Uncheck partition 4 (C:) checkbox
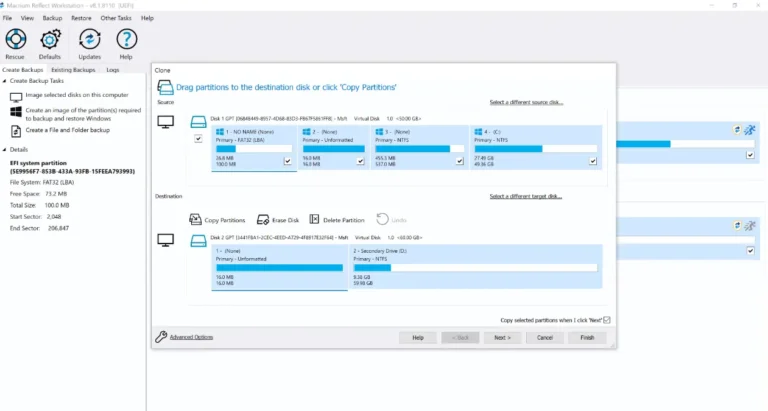This screenshot has width=768, height=411. (x=593, y=161)
